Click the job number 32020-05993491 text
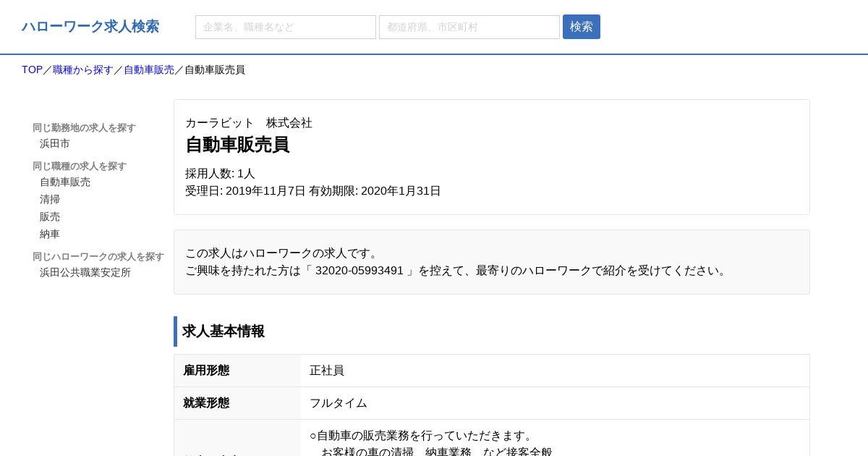This screenshot has height=456, width=868. coord(359,270)
